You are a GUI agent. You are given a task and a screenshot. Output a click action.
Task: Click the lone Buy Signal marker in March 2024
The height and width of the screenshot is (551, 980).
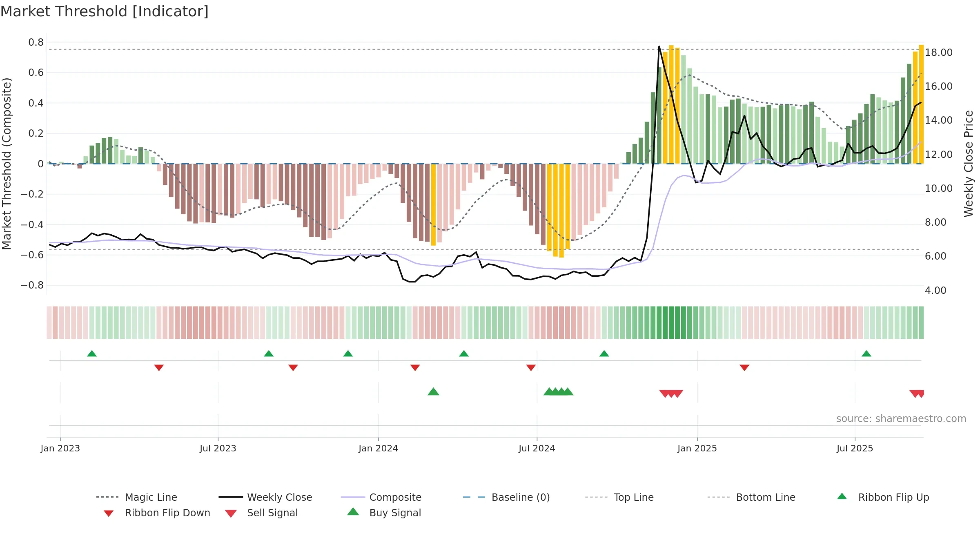coord(433,391)
